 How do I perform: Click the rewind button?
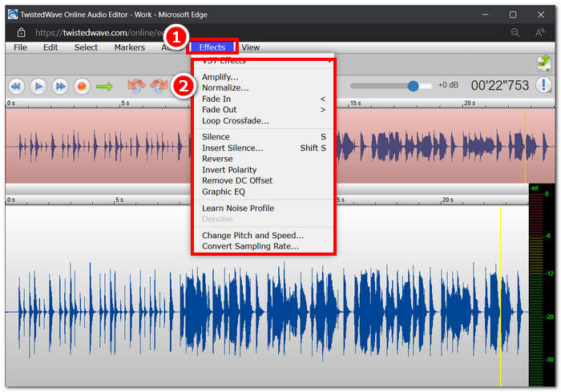(x=16, y=87)
